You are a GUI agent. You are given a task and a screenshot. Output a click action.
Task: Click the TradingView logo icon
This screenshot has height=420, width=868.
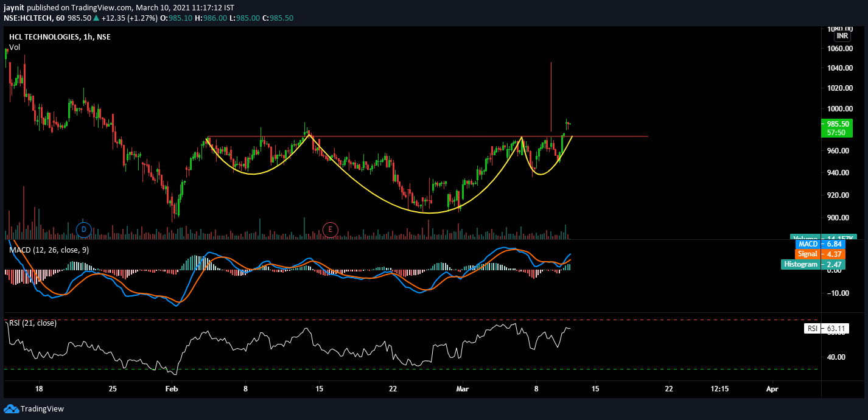click(10, 408)
